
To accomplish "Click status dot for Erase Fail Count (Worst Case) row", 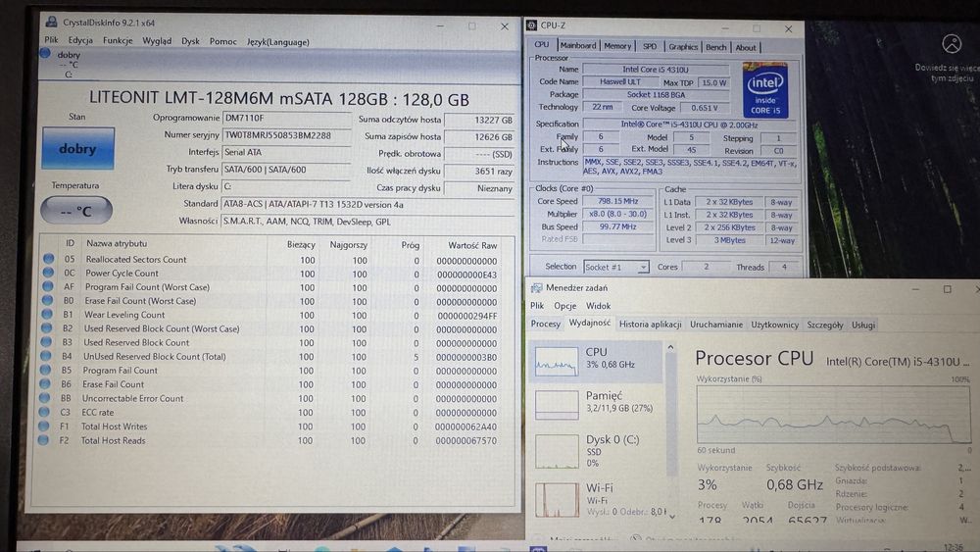I will tap(47, 300).
